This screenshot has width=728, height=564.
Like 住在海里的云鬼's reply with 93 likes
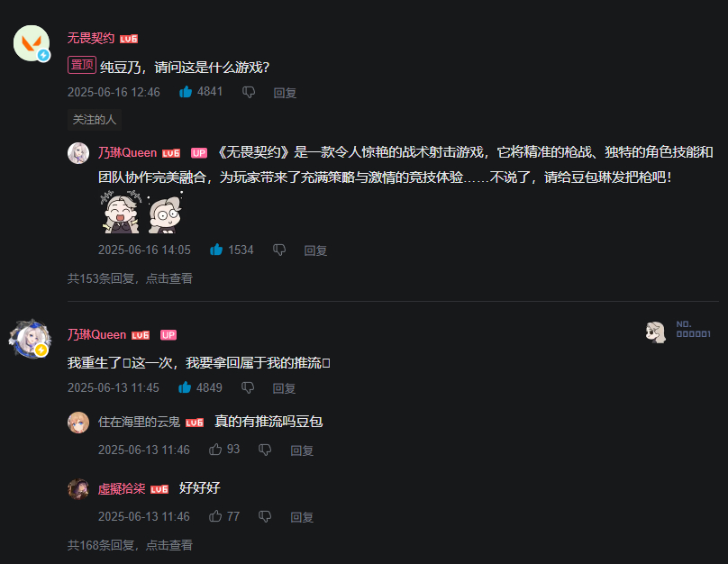click(x=215, y=450)
